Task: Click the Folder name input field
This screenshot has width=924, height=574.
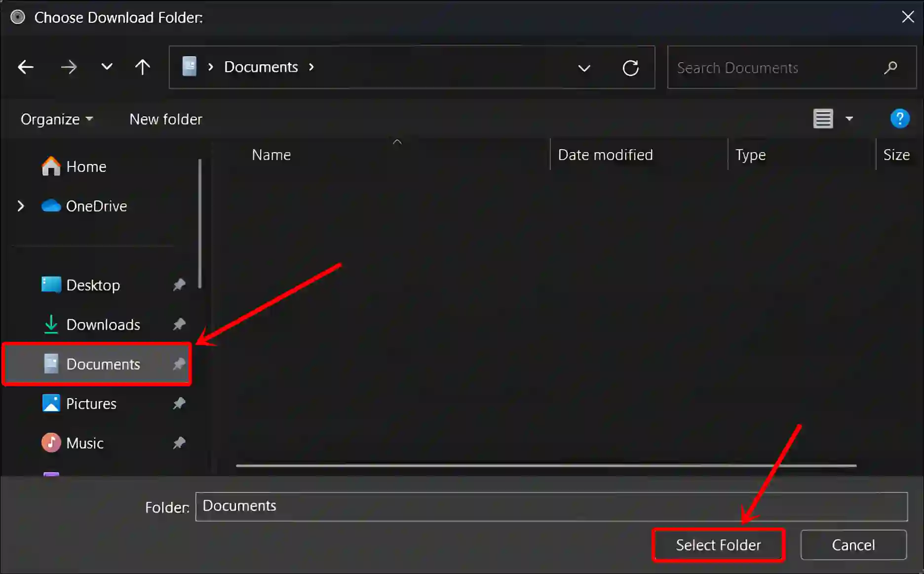Action: (x=551, y=506)
